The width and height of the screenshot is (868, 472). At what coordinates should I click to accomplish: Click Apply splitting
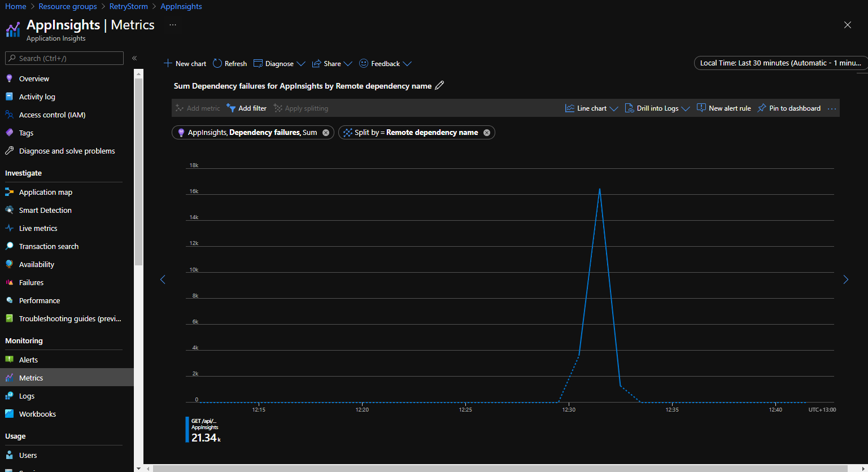tap(300, 108)
